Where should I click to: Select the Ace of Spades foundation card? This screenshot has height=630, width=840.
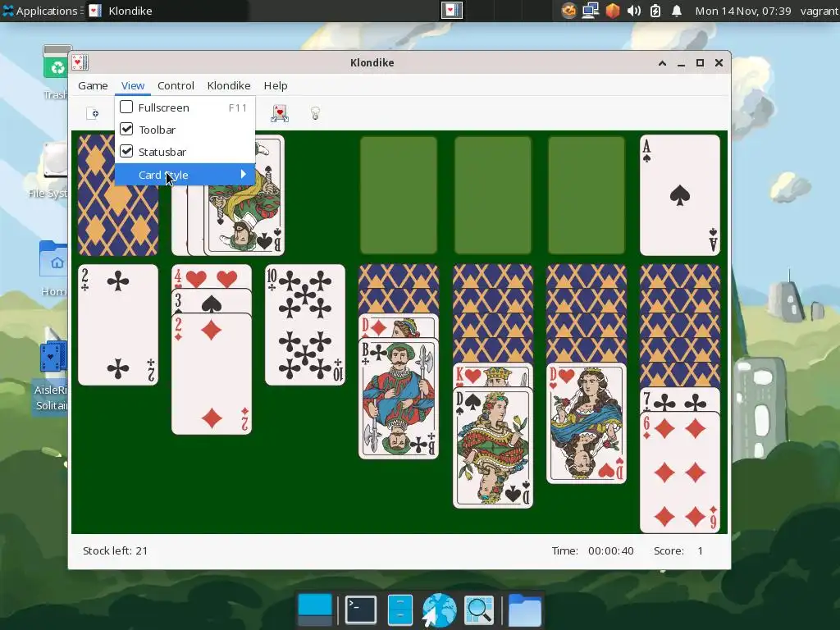click(x=680, y=195)
